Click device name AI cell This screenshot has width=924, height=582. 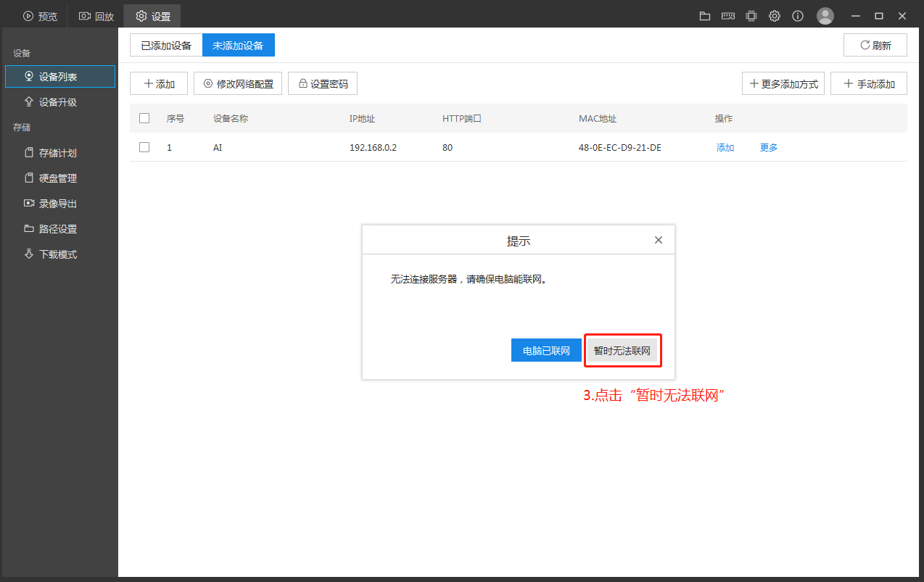pos(218,148)
